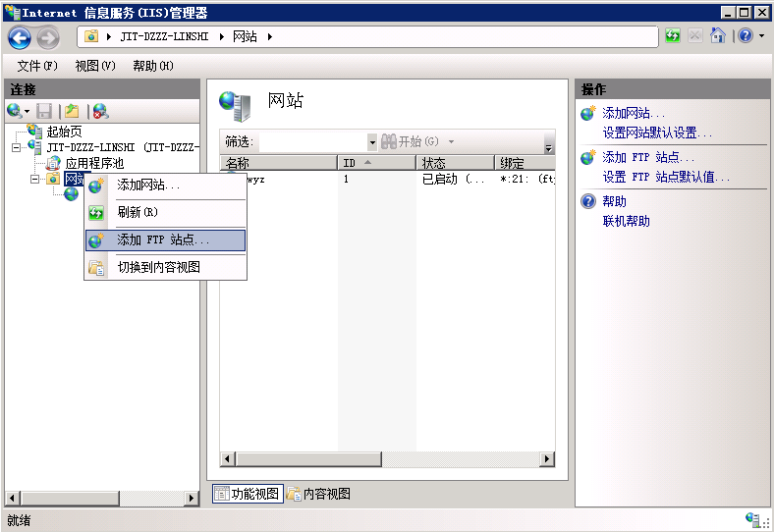Open the help dropdown arrow in toolbar
774x532 pixels.
tap(760, 36)
